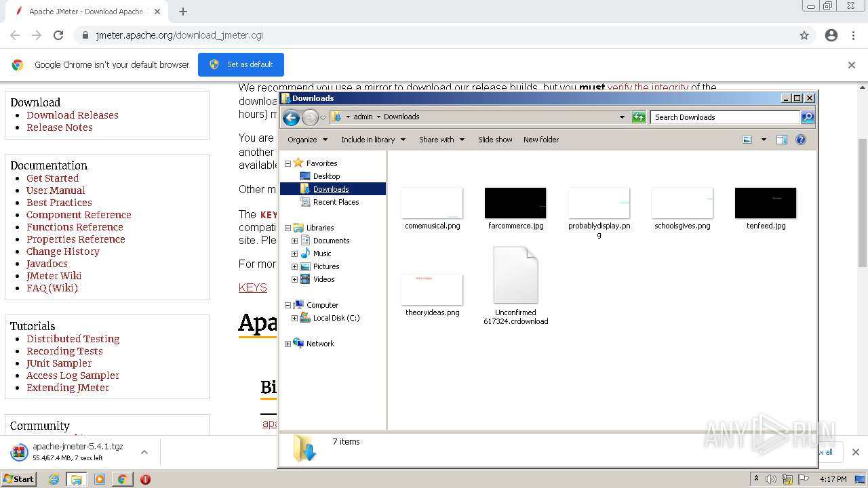Image resolution: width=868 pixels, height=488 pixels.
Task: Select the Apache JMeter browser tab
Action: point(87,12)
